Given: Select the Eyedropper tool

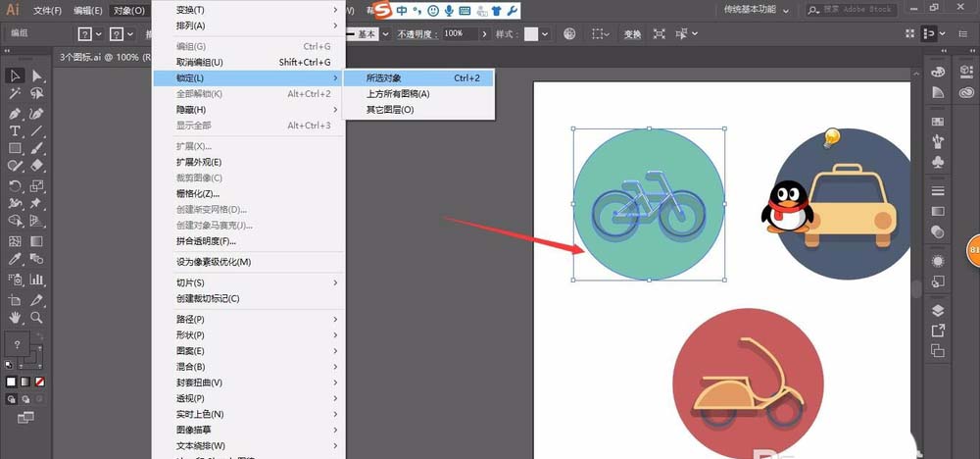Looking at the screenshot, I should tap(15, 259).
